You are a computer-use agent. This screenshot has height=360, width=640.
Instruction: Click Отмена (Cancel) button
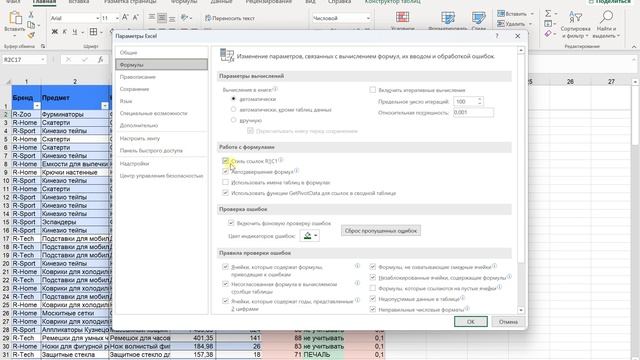pos(508,322)
